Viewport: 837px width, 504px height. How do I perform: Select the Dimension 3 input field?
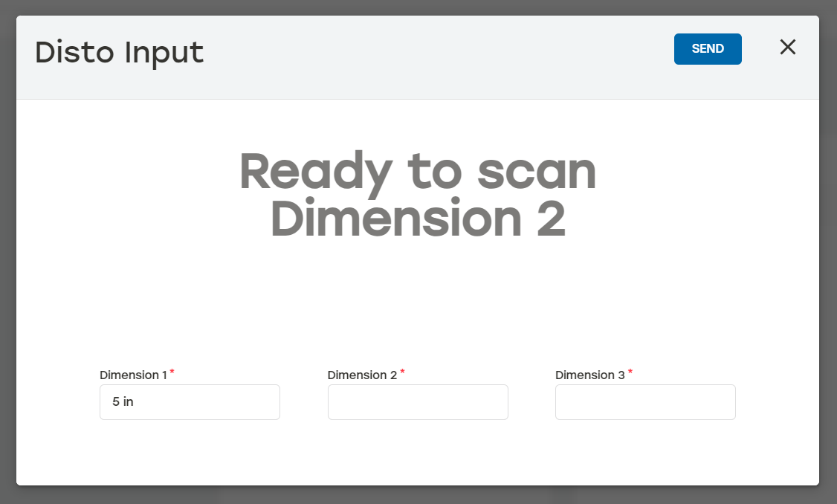[645, 402]
